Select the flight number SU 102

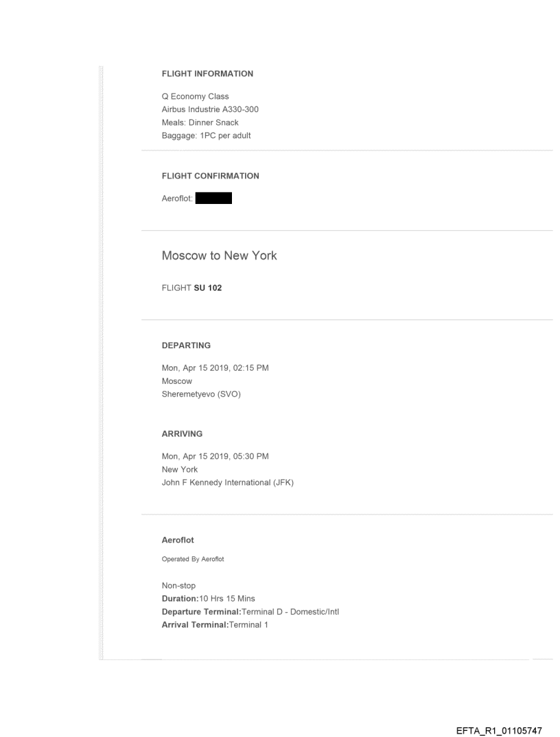[x=209, y=288]
